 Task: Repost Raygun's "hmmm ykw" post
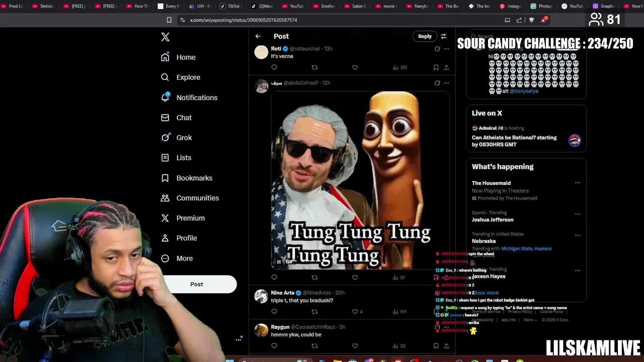click(314, 346)
